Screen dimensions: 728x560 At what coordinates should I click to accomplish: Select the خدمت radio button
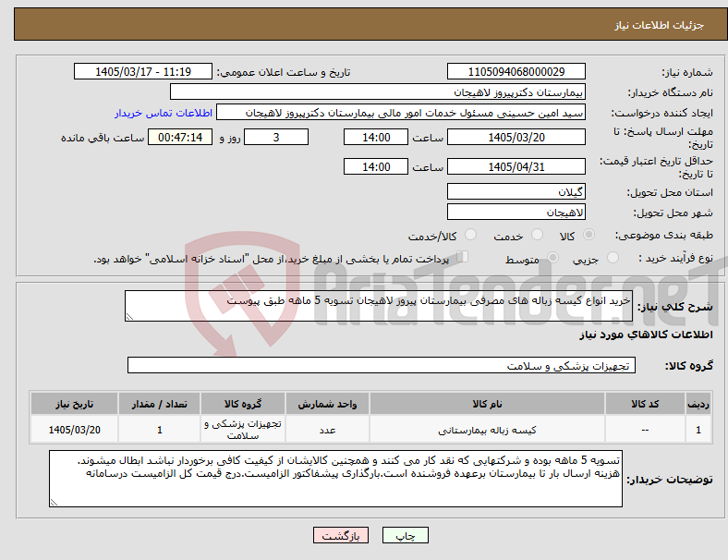coord(537,235)
